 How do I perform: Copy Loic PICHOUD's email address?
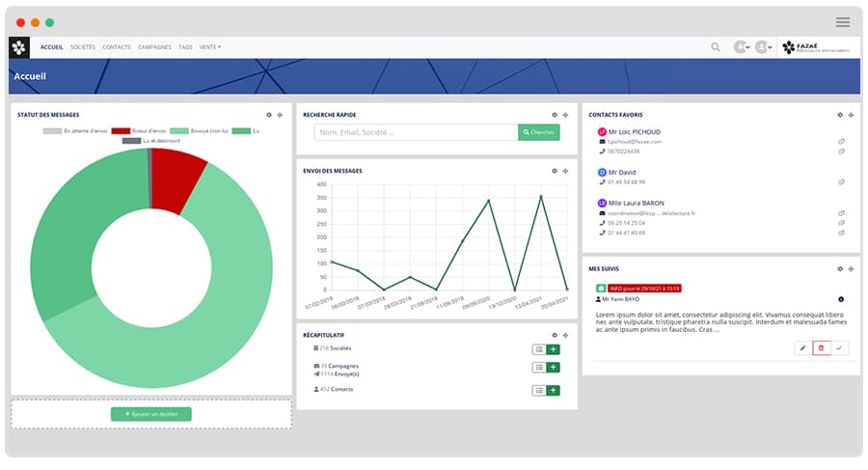click(x=841, y=142)
